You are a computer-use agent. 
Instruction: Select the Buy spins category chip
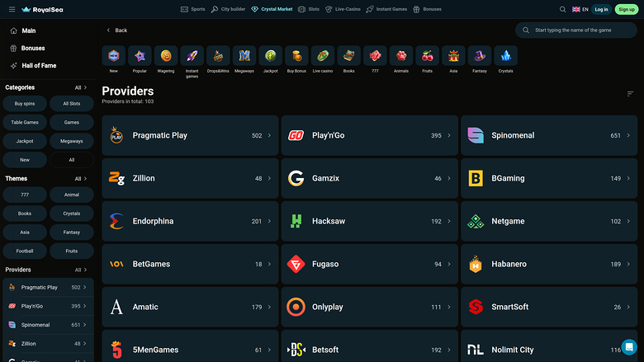(x=25, y=104)
